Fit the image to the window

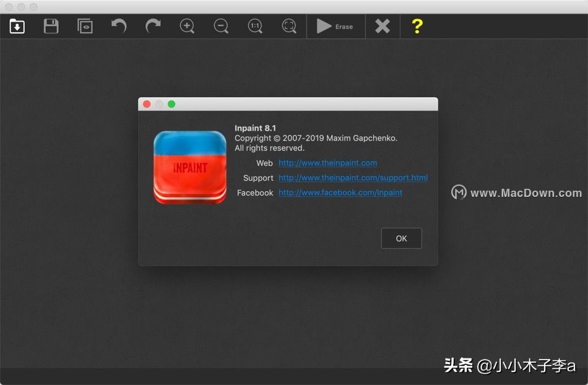point(289,26)
